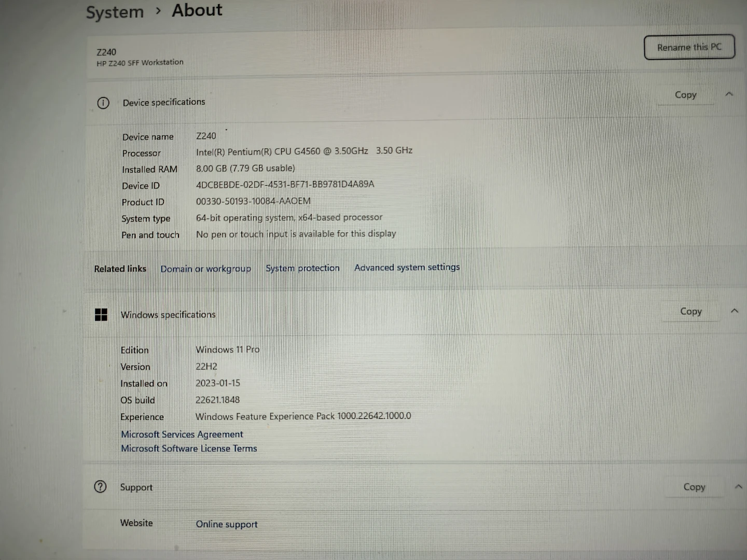Image resolution: width=747 pixels, height=560 pixels.
Task: Open the Online support link
Action: pyautogui.click(x=227, y=524)
